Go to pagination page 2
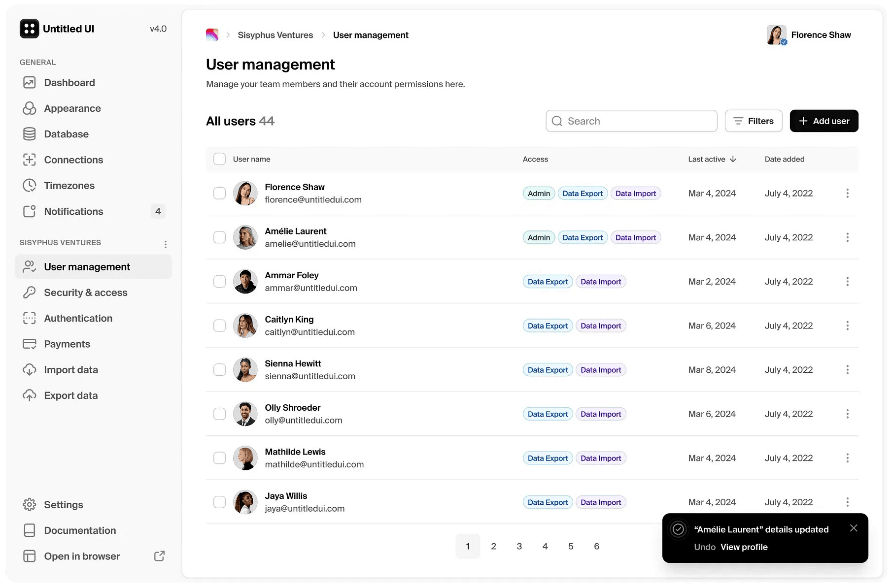This screenshot has width=891, height=588. coord(493,546)
